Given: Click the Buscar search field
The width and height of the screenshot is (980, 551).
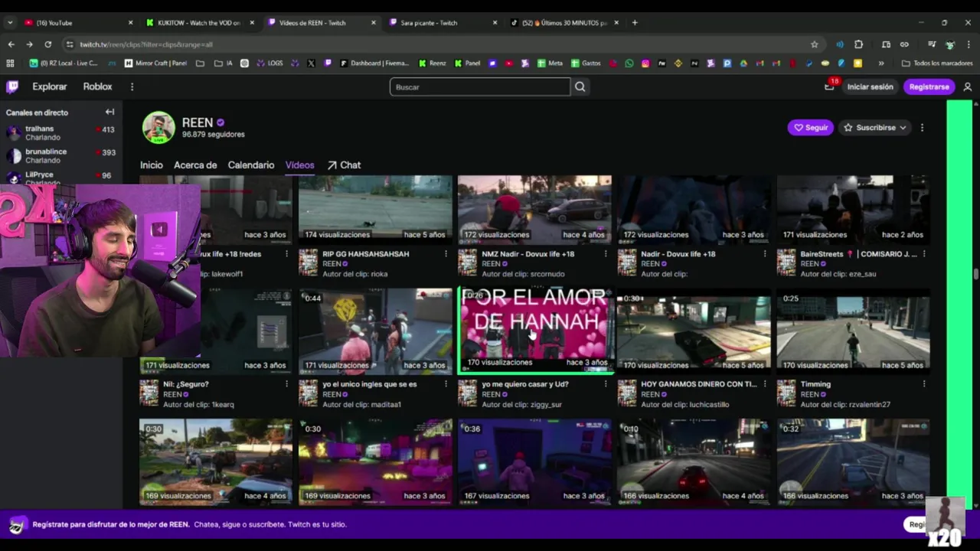Looking at the screenshot, I should [480, 86].
